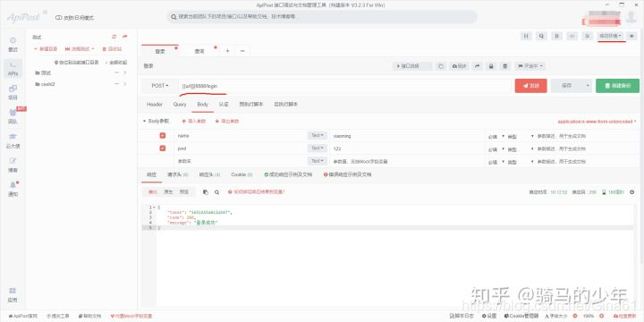Toggle the 皮肤/日间模式 skin mode switch

click(x=74, y=18)
